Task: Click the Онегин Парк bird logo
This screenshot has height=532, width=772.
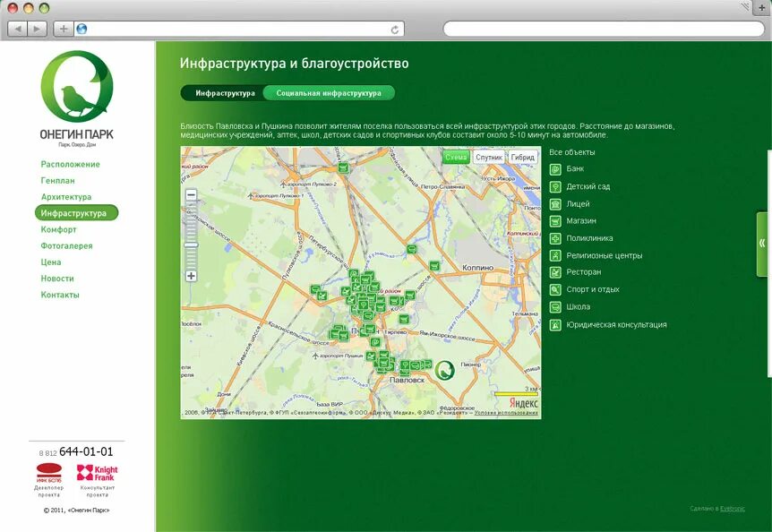Action: pos(77,87)
